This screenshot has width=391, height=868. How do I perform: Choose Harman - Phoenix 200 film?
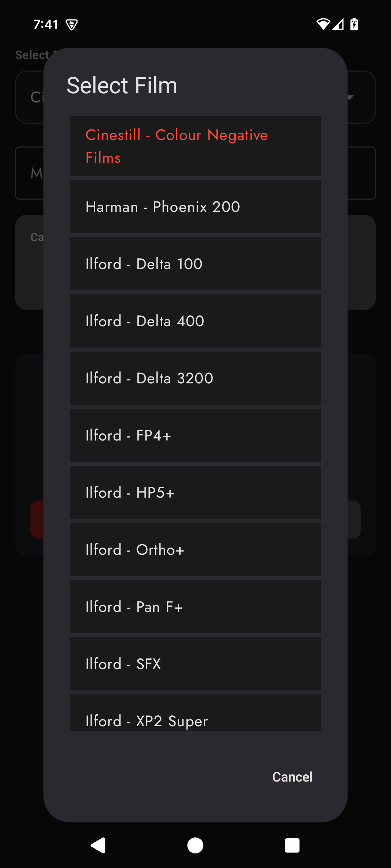(x=195, y=207)
